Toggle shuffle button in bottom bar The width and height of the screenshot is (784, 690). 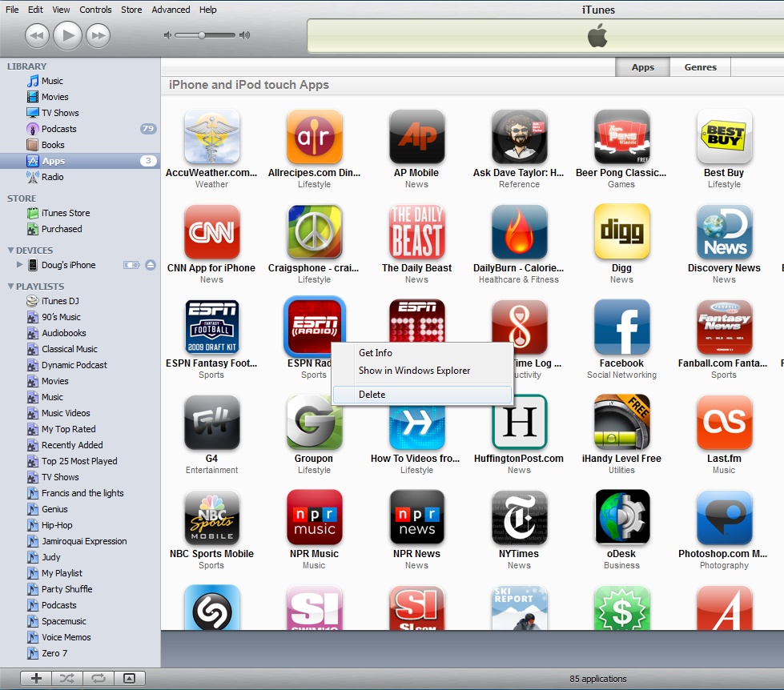click(67, 678)
